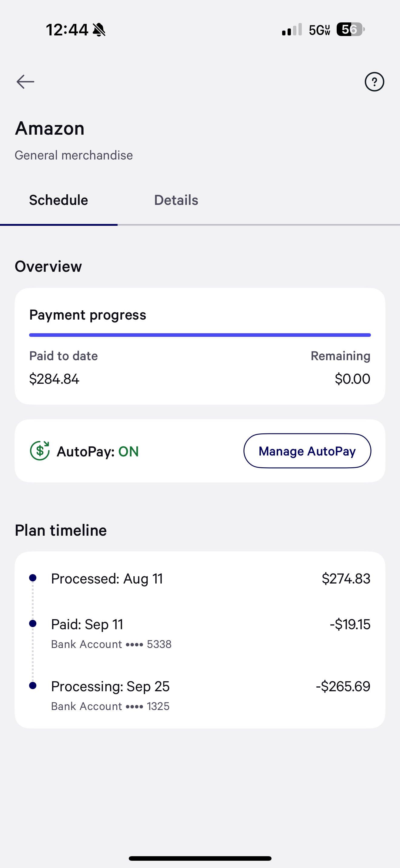Tap the Amazon merchant title
This screenshot has width=400, height=868.
tap(50, 128)
